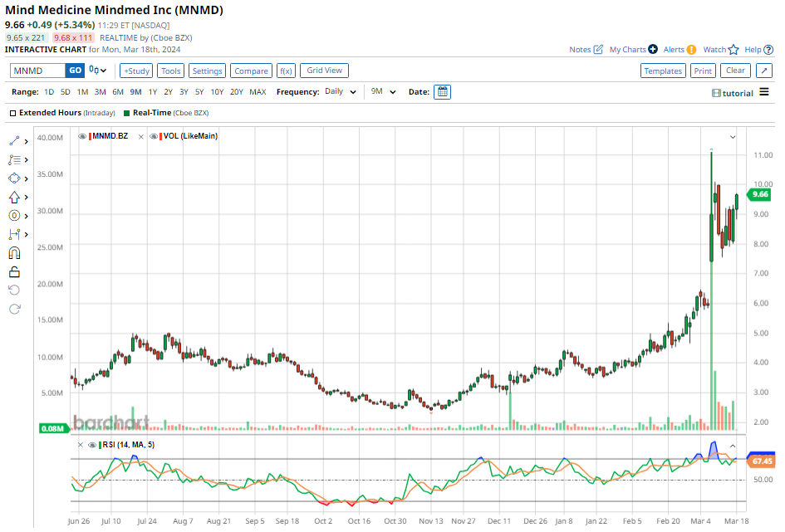Click the +Study button
This screenshot has width=785, height=532.
point(136,71)
